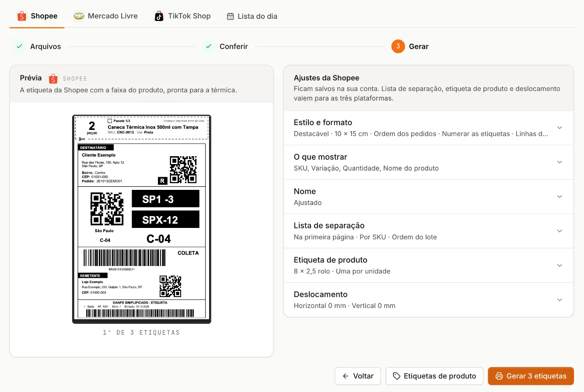Open the Lista do dia tab
Viewport: 584px width, 392px height.
pos(252,17)
